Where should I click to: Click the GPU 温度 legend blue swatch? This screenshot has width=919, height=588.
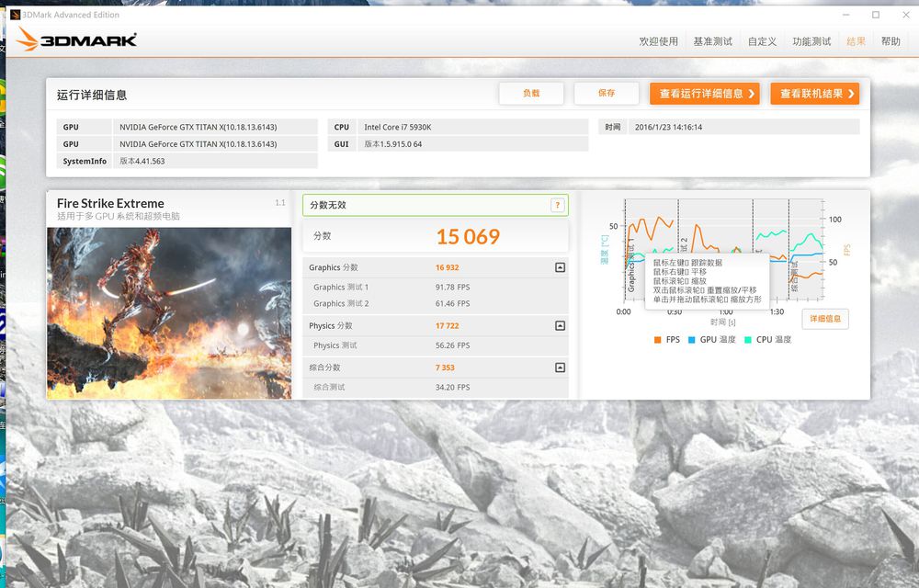tap(692, 340)
